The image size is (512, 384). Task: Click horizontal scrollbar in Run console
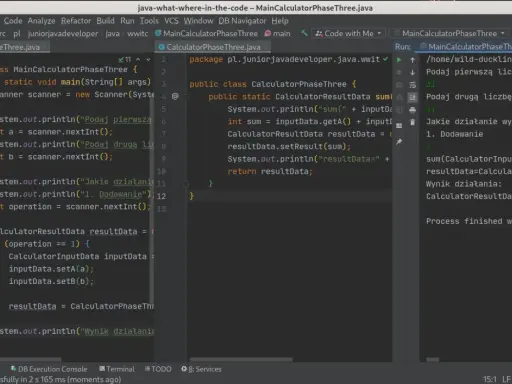click(433, 360)
